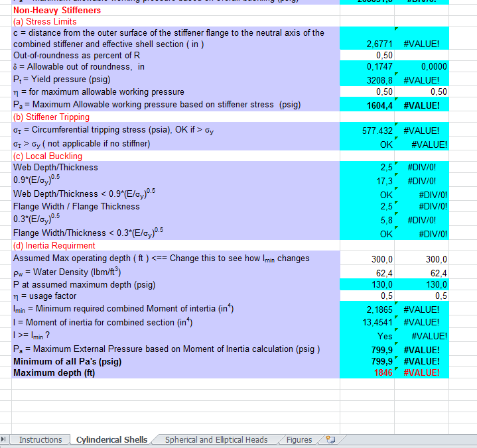Click the (c) Local Buckling heading
The width and height of the screenshot is (477, 448).
tap(48, 156)
